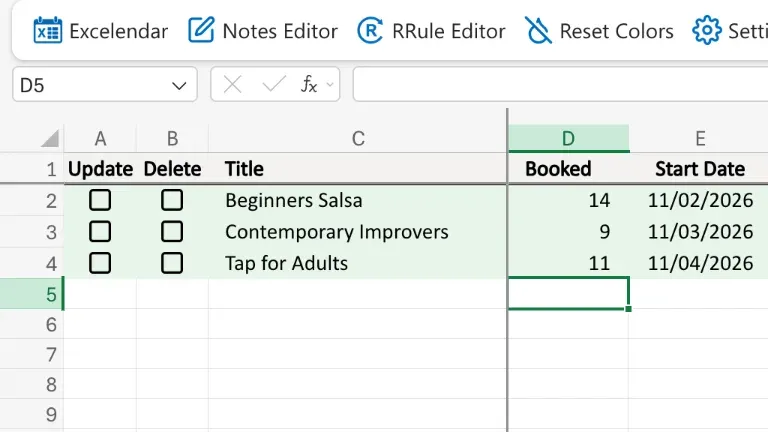Select column D header
This screenshot has width=768, height=432.
[569, 139]
